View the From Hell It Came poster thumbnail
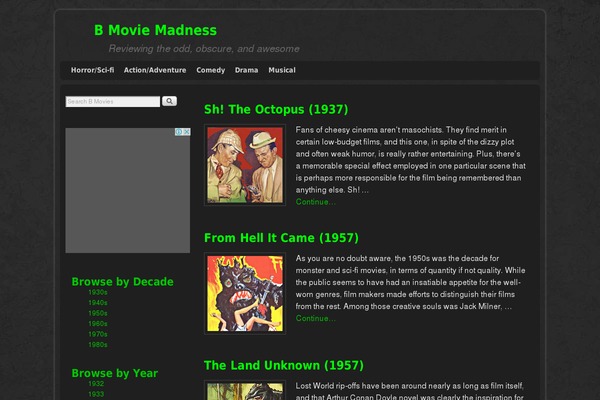Image resolution: width=600 pixels, height=400 pixels. 245,294
